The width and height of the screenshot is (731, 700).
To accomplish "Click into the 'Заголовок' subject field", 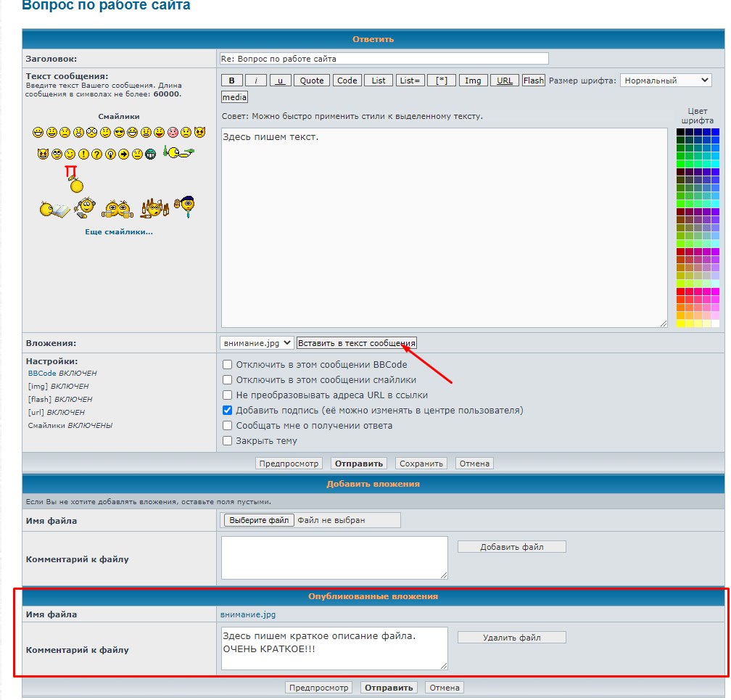I will click(384, 59).
